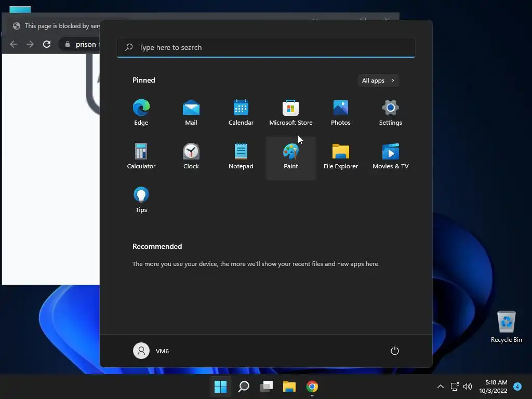Show hidden tray icons chevron
This screenshot has width=532, height=399.
pyautogui.click(x=441, y=387)
